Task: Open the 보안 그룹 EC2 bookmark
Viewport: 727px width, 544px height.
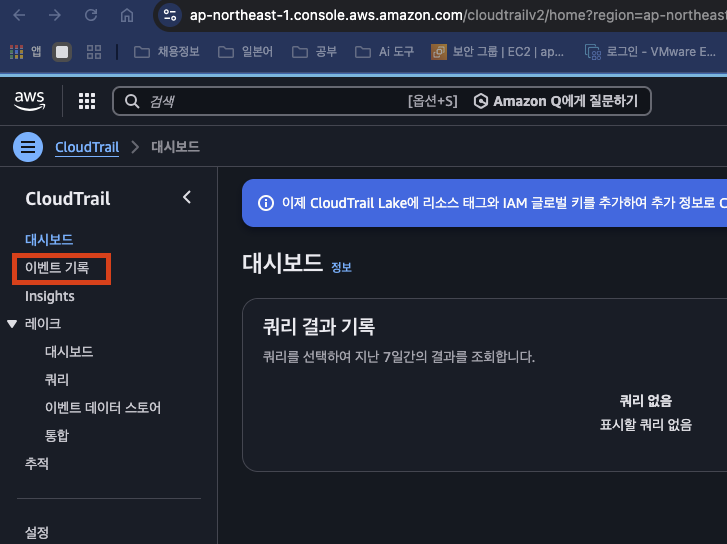Action: [x=497, y=51]
